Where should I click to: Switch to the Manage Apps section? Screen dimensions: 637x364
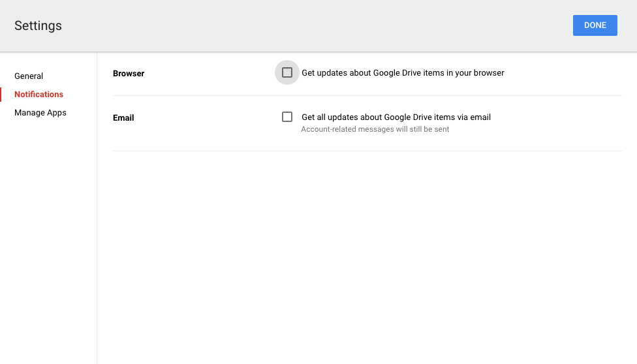click(x=40, y=113)
